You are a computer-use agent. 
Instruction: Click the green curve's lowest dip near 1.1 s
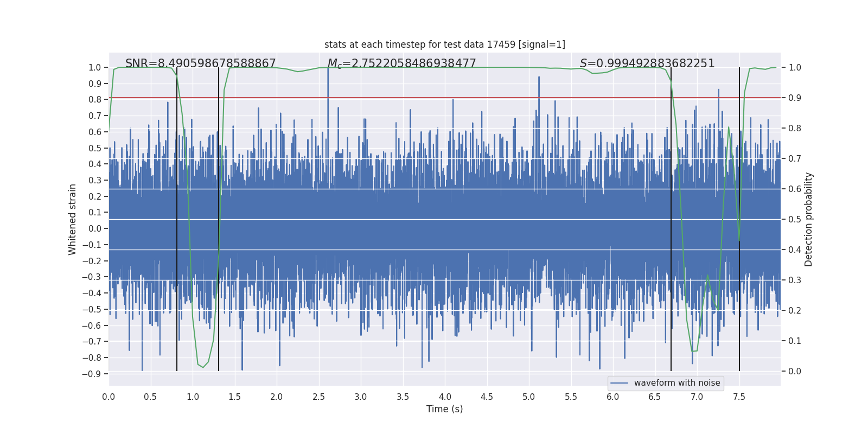[x=203, y=367]
